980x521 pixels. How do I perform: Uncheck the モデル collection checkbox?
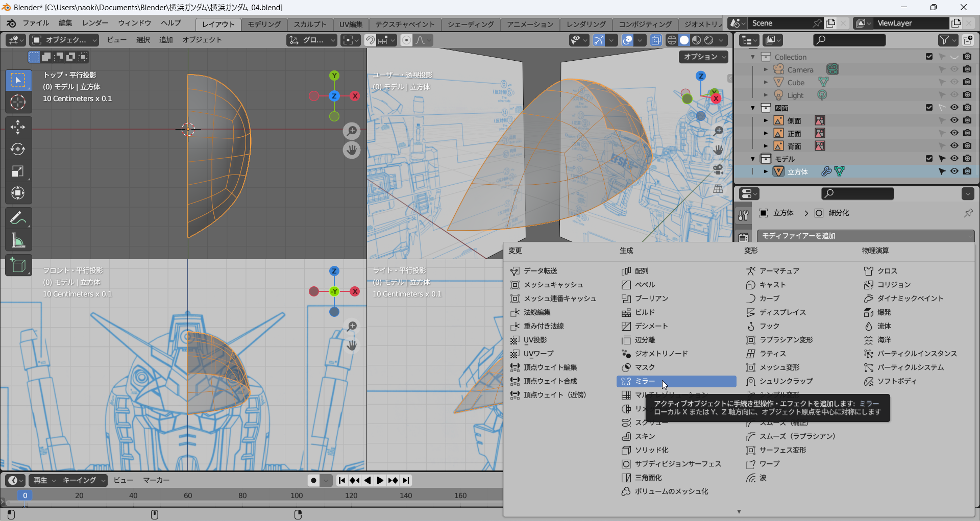coord(929,159)
